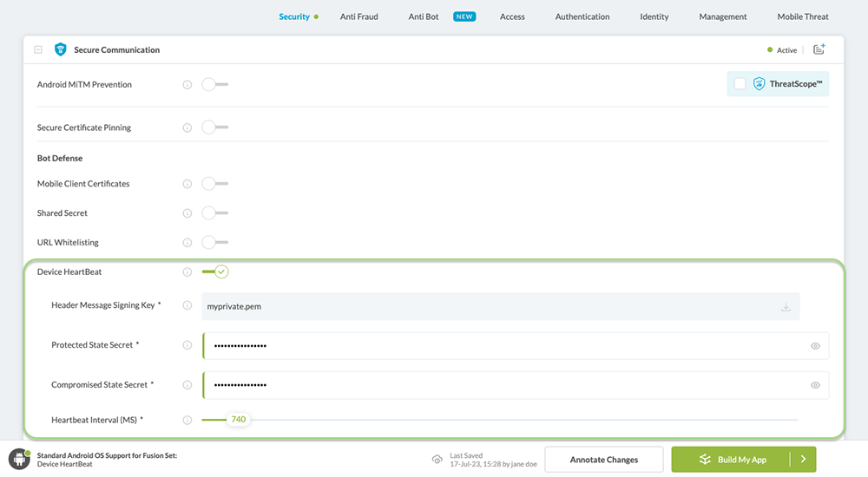Click info icon next to URL Whitelisting

187,243
